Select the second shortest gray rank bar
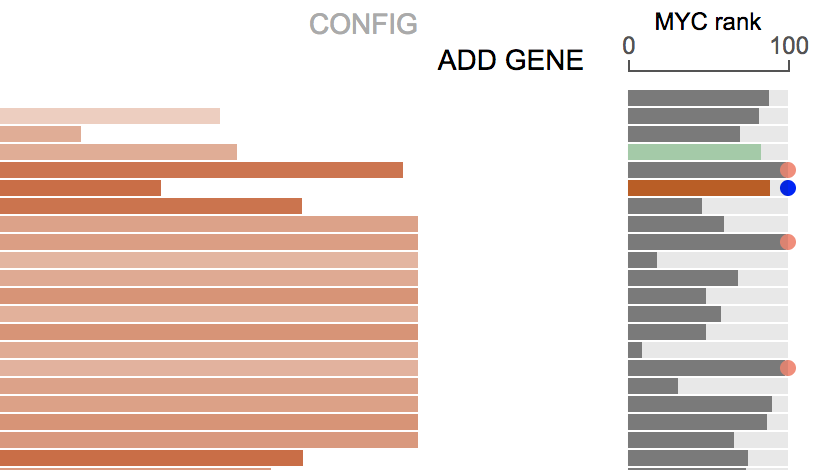 pos(643,260)
